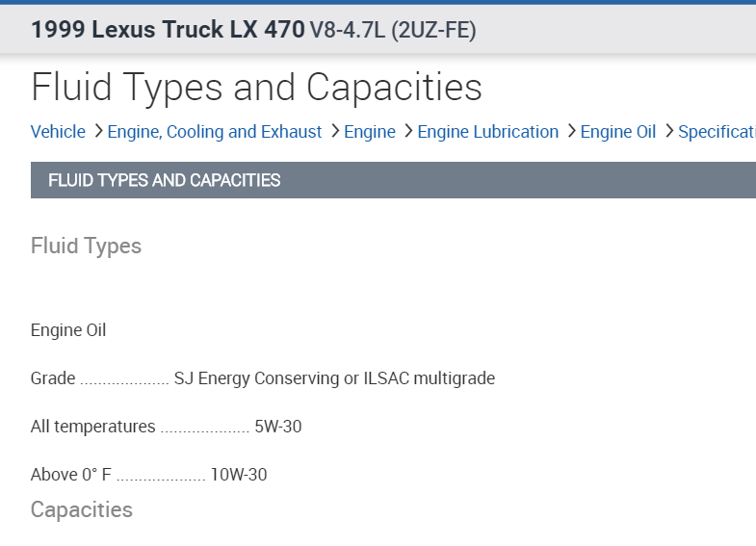Screen dimensions: 756x546
Task: Click the chevron before Engine Lubrication
Action: point(408,131)
